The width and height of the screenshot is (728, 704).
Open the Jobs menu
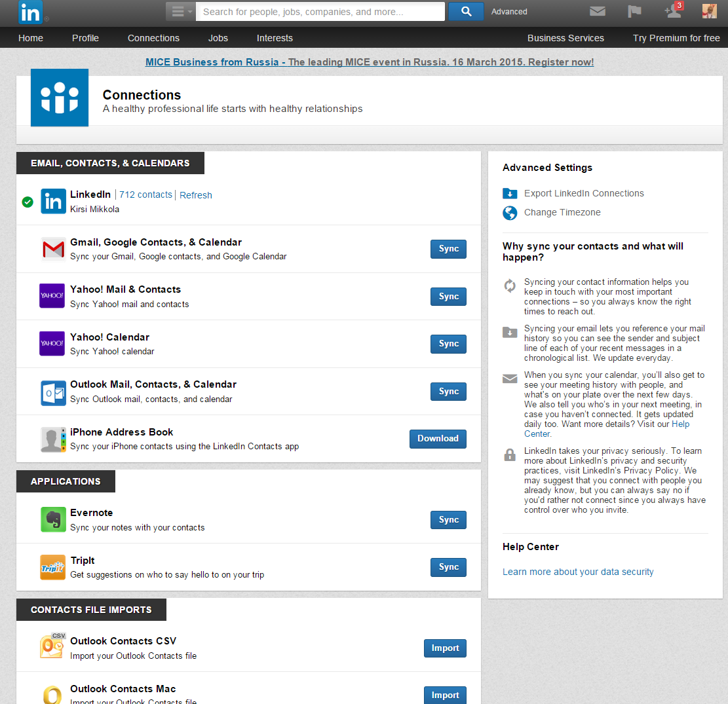tap(218, 38)
